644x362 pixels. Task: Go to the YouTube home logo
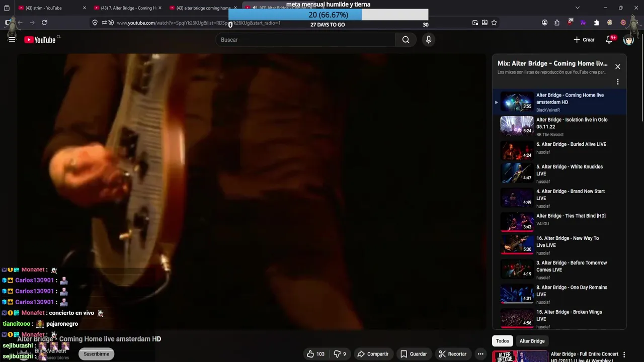click(x=40, y=40)
